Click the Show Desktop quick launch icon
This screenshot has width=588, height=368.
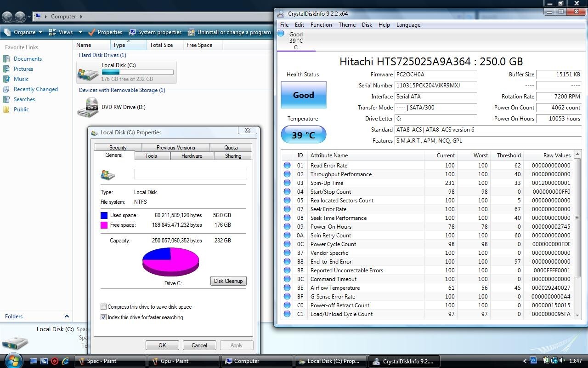pyautogui.click(x=33, y=361)
